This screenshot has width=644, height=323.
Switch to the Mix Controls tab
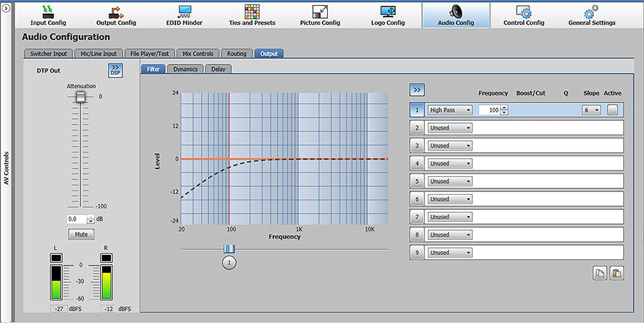point(198,54)
